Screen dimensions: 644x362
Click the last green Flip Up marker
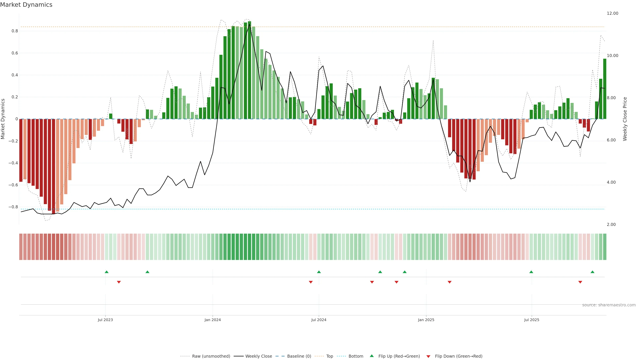pyautogui.click(x=592, y=272)
